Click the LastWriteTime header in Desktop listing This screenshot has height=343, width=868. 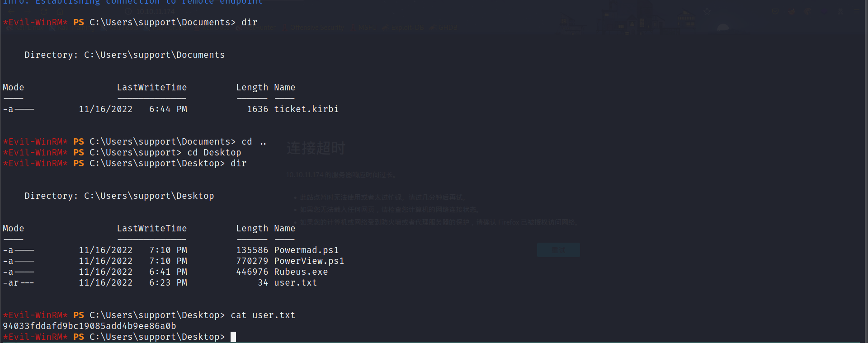(x=151, y=228)
